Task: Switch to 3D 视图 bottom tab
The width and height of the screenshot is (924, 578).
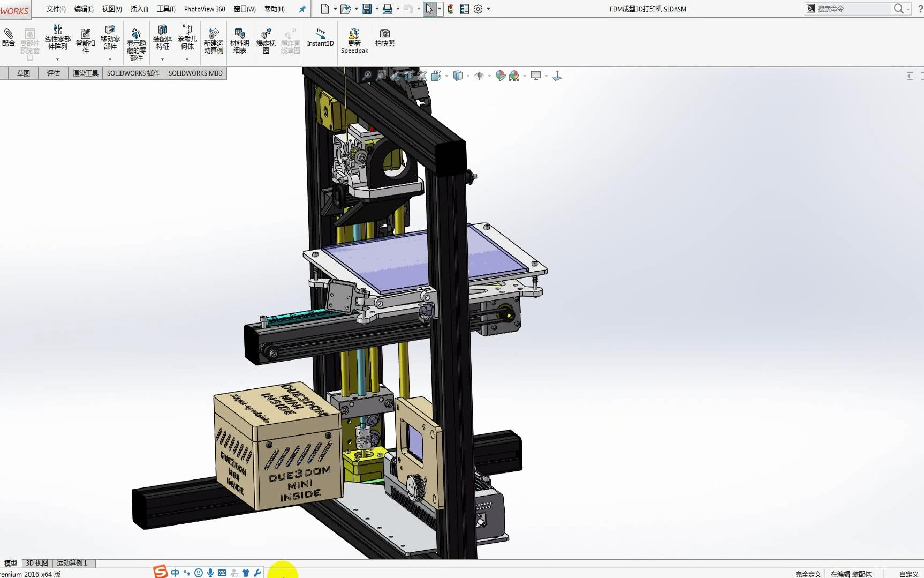Action: 37,563
